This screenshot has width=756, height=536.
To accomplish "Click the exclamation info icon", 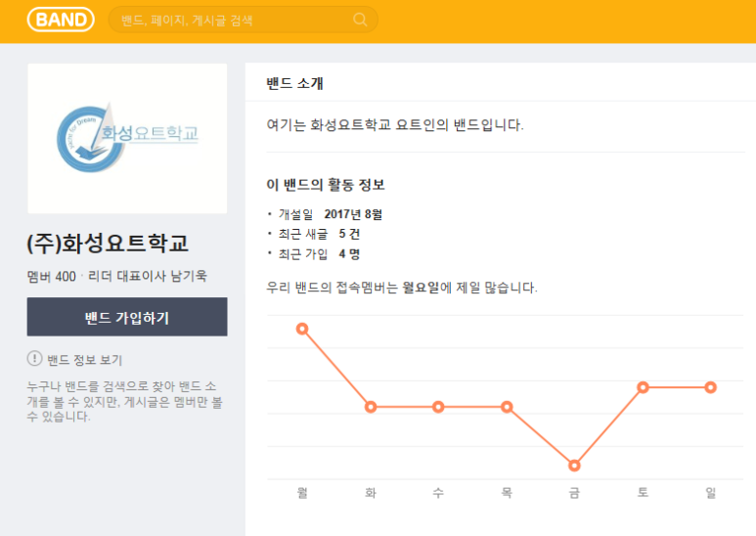I will 34,359.
